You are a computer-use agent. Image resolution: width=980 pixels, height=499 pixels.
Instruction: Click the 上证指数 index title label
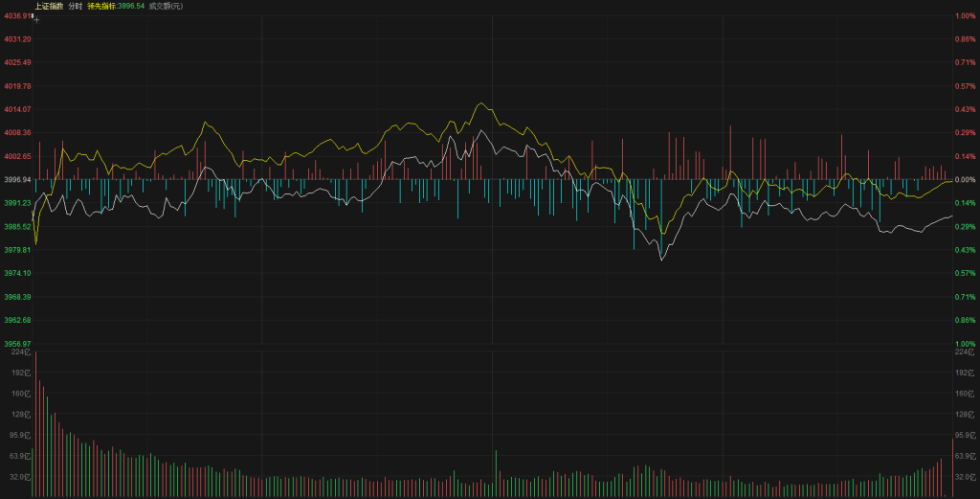47,6
